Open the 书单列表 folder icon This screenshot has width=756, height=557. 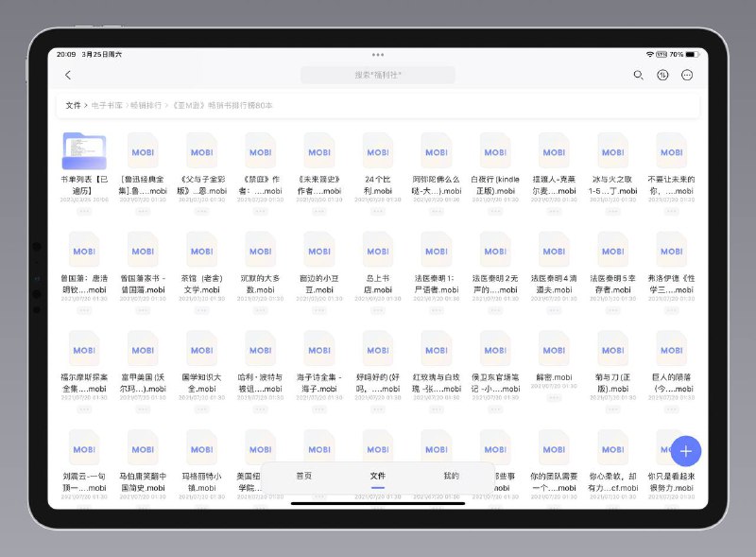point(83,151)
